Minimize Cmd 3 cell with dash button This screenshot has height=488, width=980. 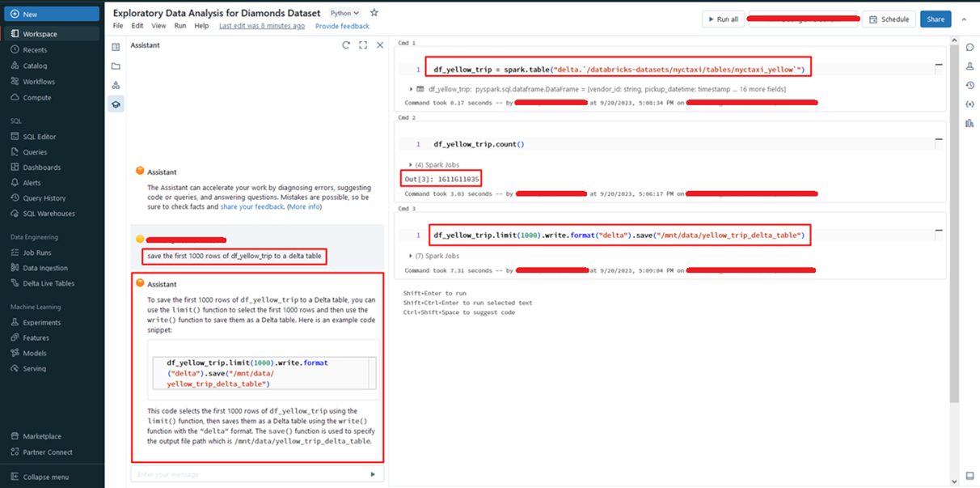[938, 231]
